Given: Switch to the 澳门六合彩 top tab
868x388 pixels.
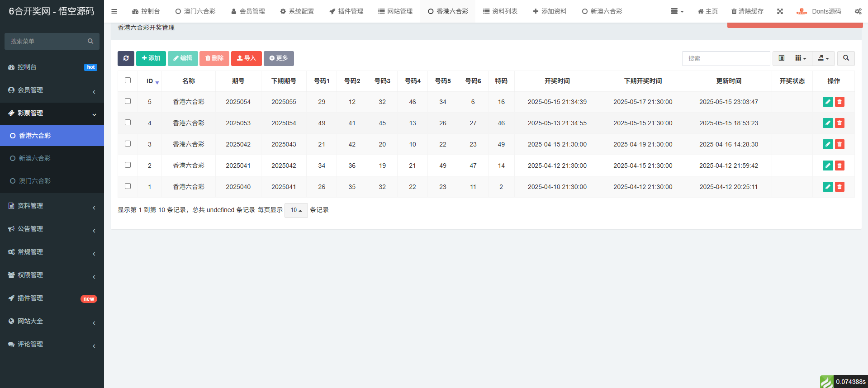Looking at the screenshot, I should (195, 11).
